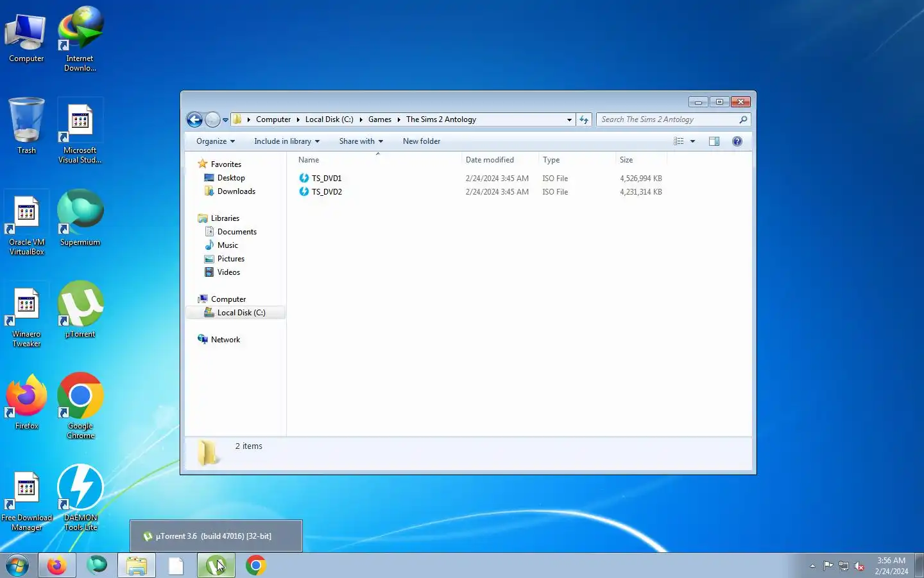924x578 pixels.
Task: Sort by Type column header
Action: pos(577,160)
